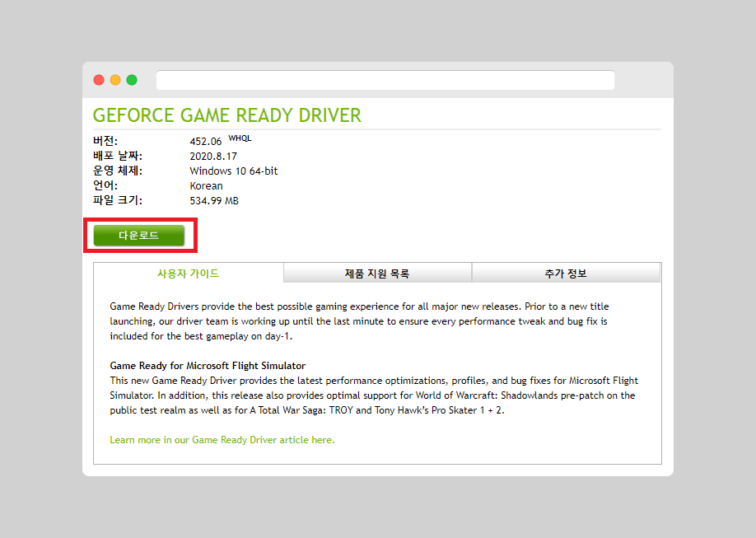Close the window with the red button
The width and height of the screenshot is (756, 538).
(99, 80)
